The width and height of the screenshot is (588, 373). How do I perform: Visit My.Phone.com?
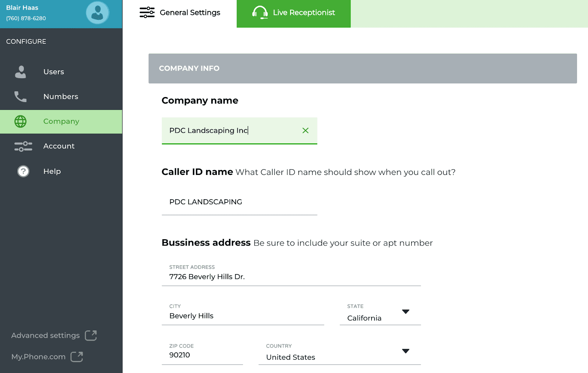pyautogui.click(x=38, y=356)
